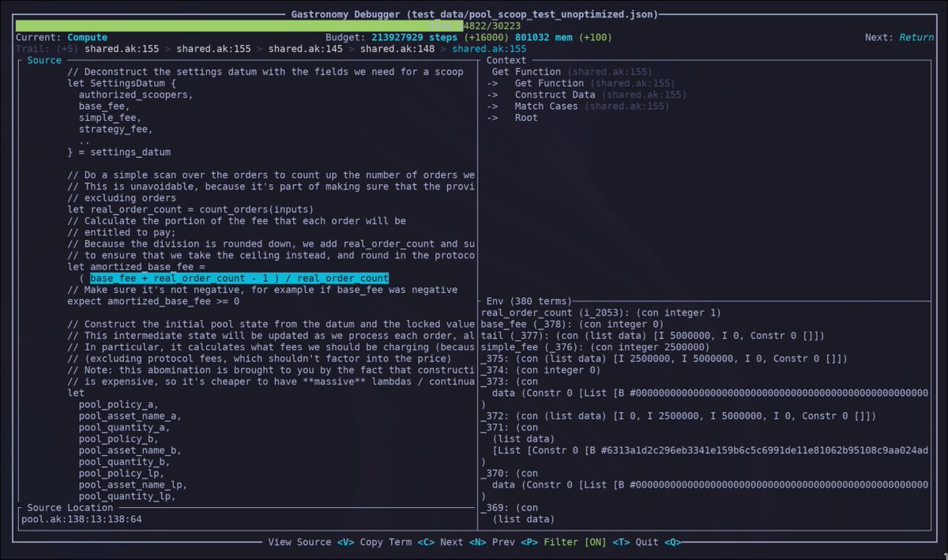This screenshot has height=560, width=948.
Task: Click the shared.ak:148 trail entry
Action: [397, 49]
